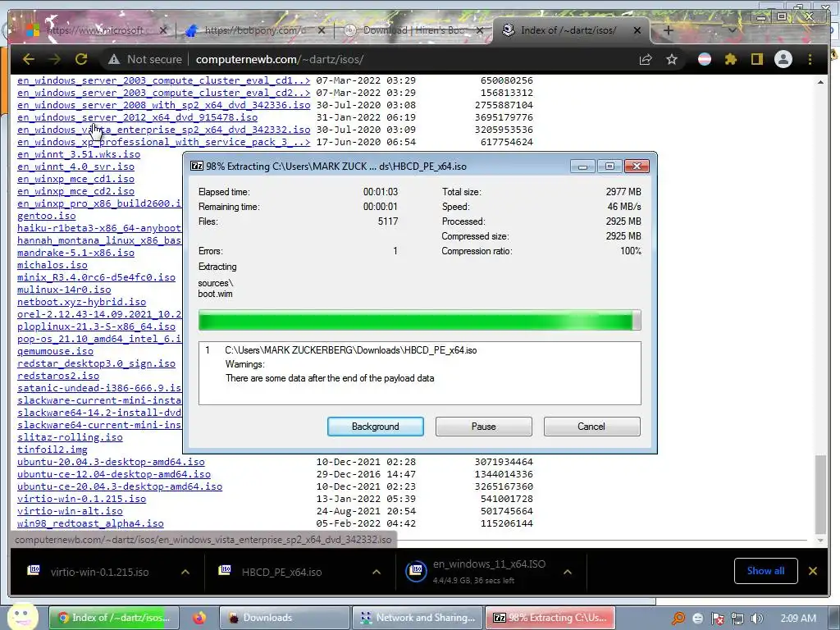Click the 7z icon in dialog title bar
Viewport: 840px width, 630px height.
[x=197, y=166]
